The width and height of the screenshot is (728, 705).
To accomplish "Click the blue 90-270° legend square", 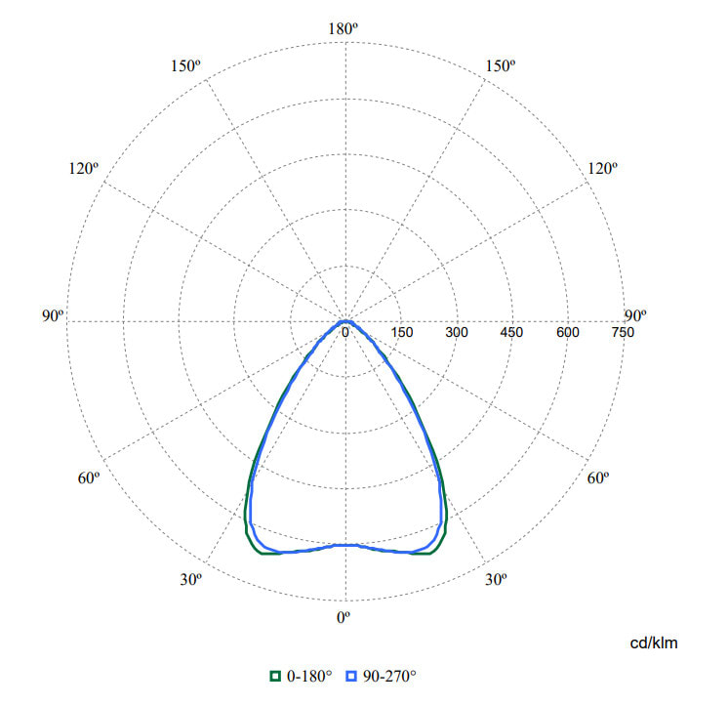I will [352, 676].
